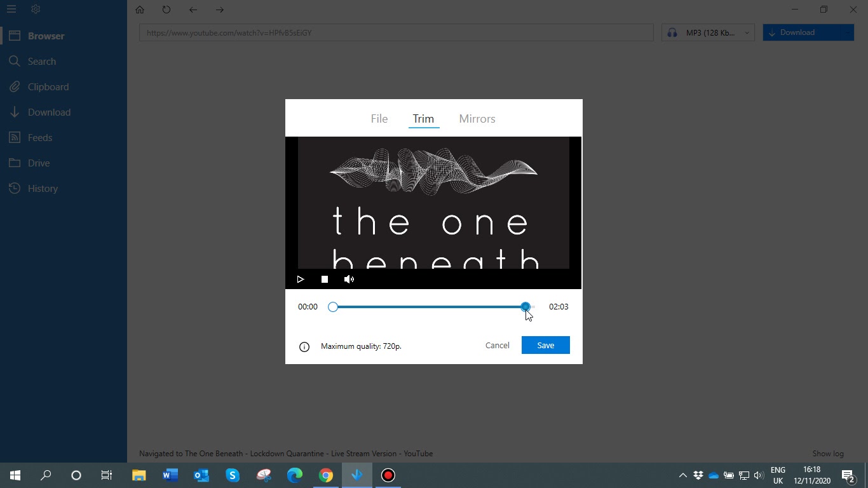Open the red screen recorder taskbar icon
The height and width of the screenshot is (488, 868).
(x=388, y=475)
